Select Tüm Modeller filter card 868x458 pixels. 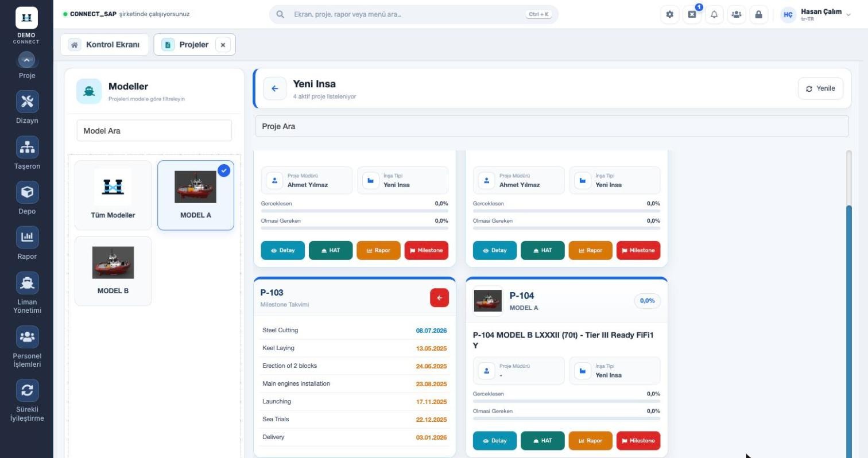coord(113,195)
